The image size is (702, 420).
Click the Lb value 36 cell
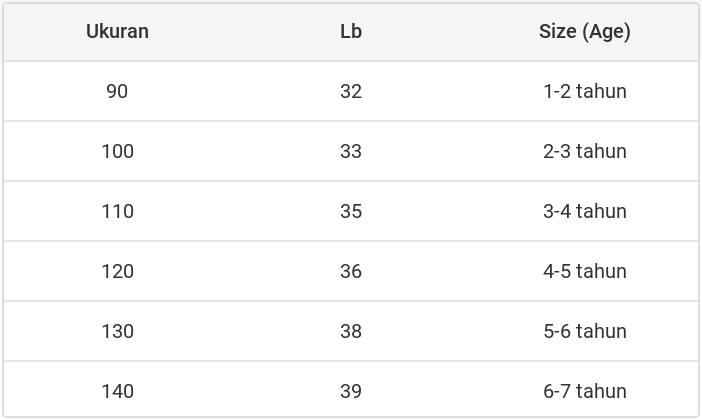pyautogui.click(x=350, y=271)
